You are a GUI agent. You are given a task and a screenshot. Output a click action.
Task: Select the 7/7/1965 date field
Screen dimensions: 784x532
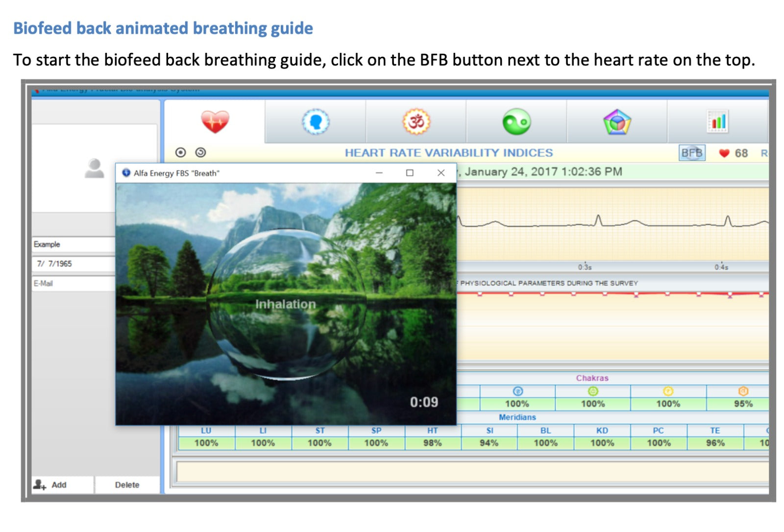point(73,264)
